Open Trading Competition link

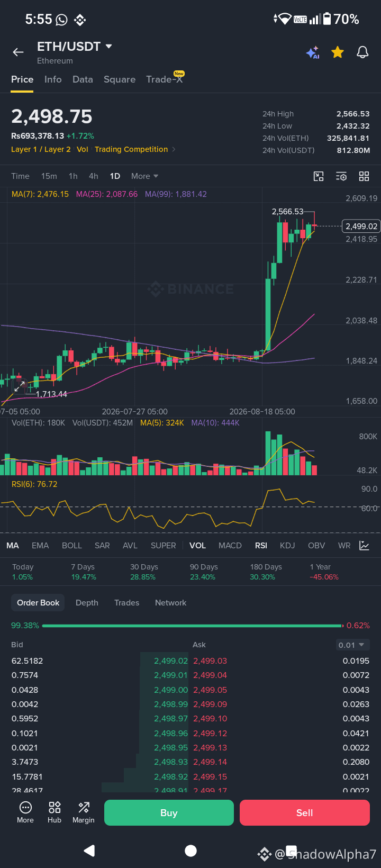pos(131,149)
